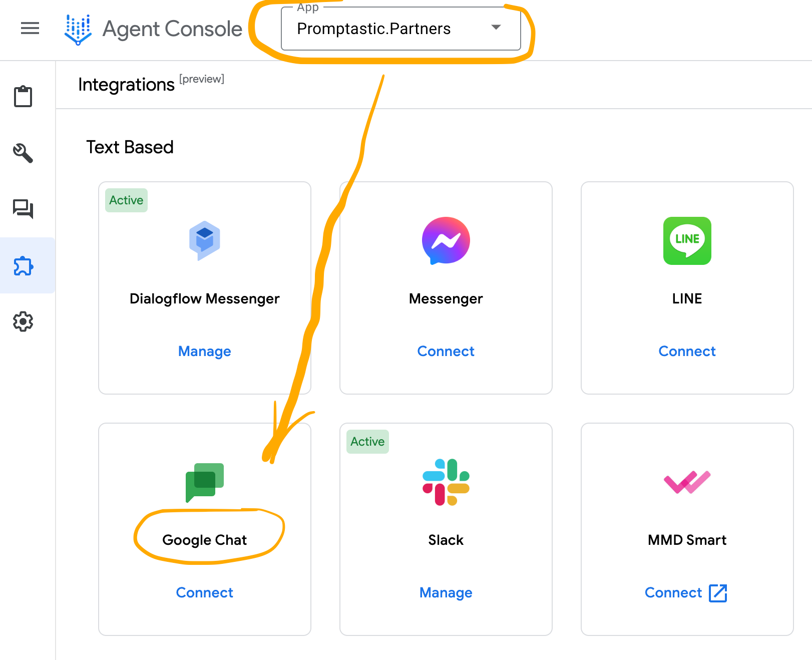This screenshot has height=660, width=812.
Task: Open the conversations chat sidebar icon
Action: [23, 209]
